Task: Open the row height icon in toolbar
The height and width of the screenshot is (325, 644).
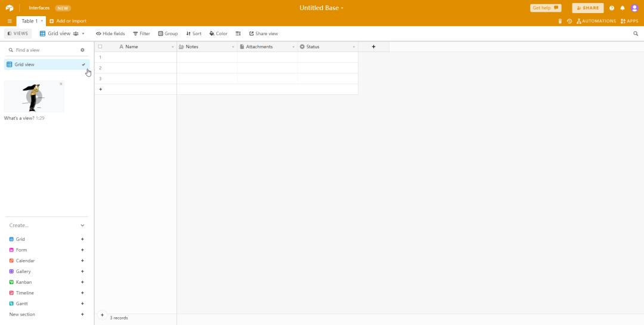Action: (x=238, y=34)
